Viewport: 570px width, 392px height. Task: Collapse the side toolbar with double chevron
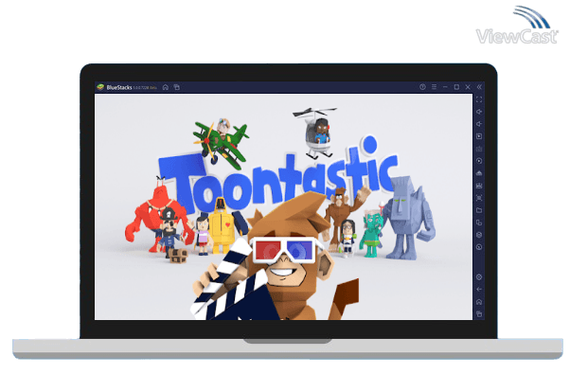pos(479,87)
